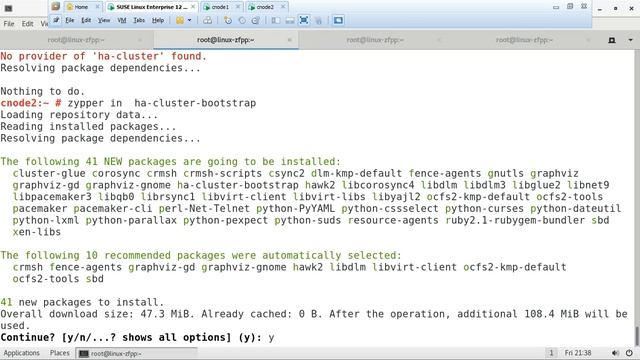Open the background window's Edit menu
The width and height of the screenshot is (640, 360).
[x=27, y=24]
